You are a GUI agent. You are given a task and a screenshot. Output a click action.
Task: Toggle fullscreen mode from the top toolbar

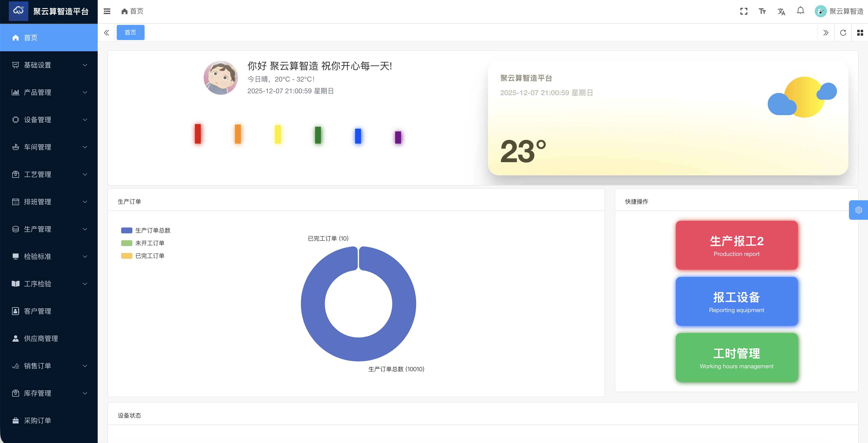744,11
